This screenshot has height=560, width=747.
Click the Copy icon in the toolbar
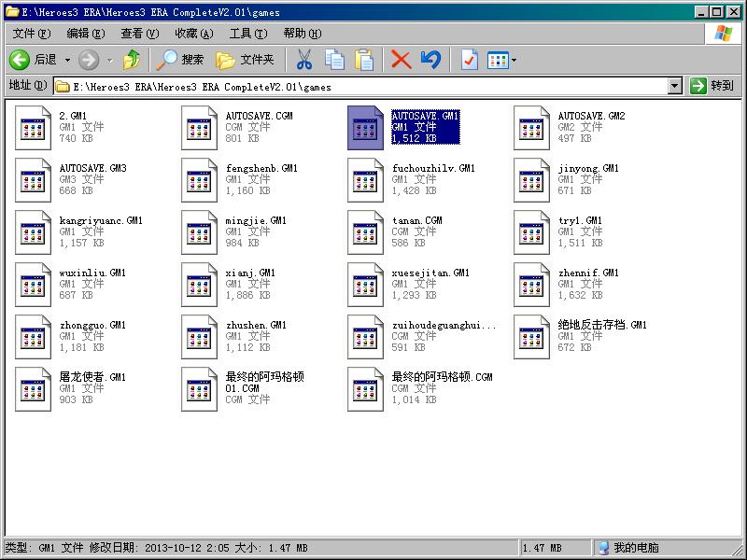coord(334,60)
